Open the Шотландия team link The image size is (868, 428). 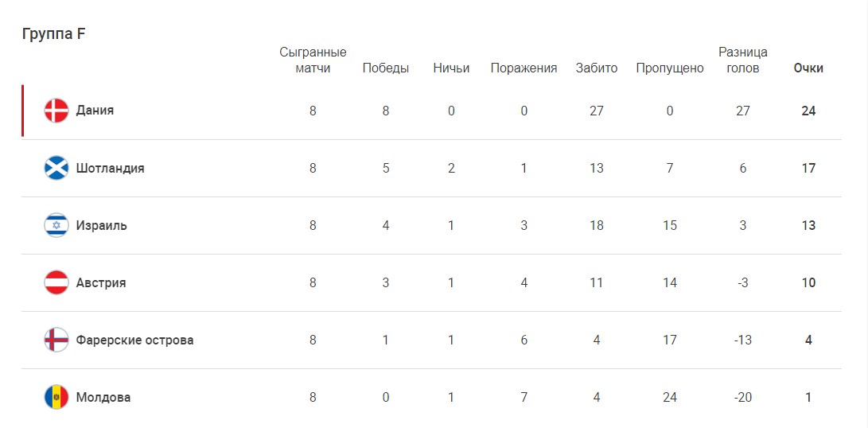110,168
